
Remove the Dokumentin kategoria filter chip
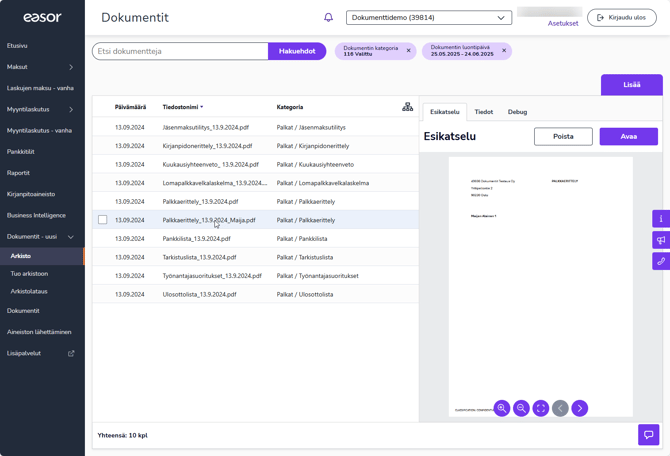point(408,50)
